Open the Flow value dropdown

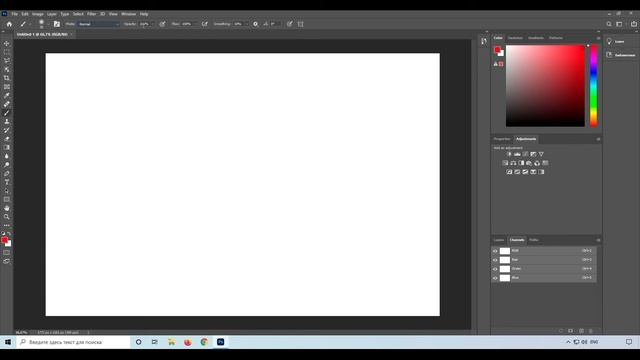195,24
